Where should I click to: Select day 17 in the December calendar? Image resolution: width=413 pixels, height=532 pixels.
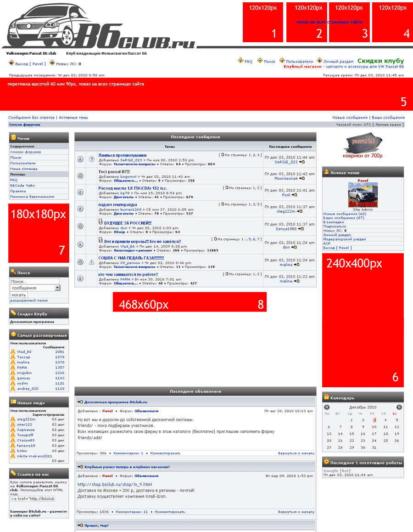pos(374,434)
